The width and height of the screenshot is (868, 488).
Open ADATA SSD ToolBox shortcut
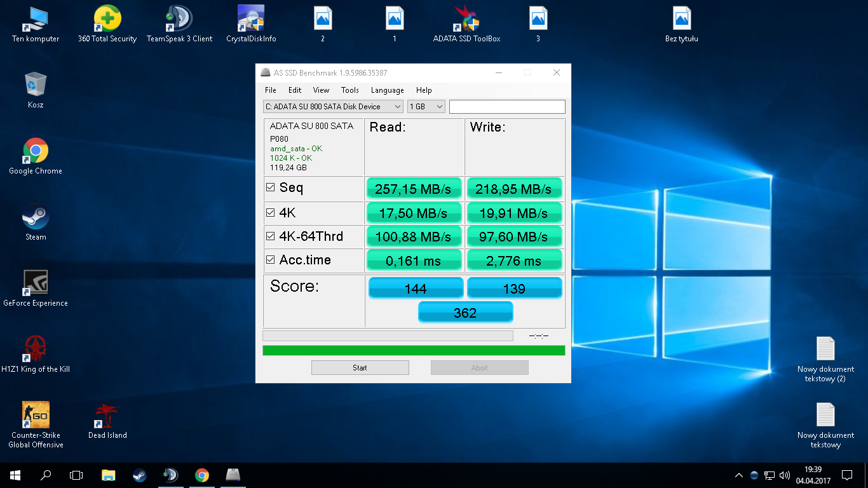466,25
